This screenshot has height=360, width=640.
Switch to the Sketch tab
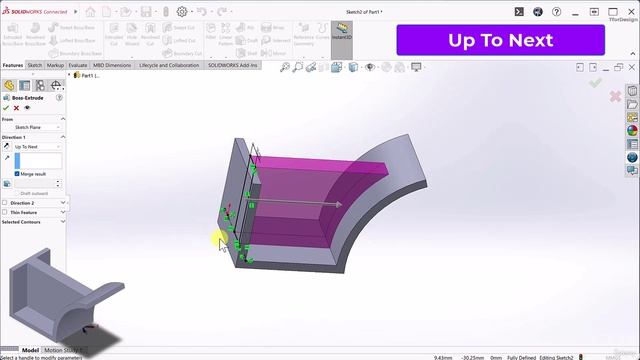pyautogui.click(x=35, y=65)
